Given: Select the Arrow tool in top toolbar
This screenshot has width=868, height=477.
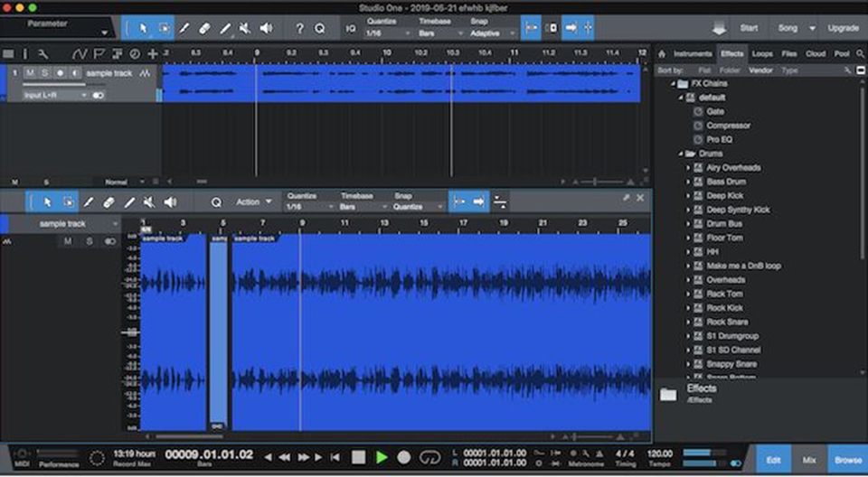Looking at the screenshot, I should tap(143, 28).
